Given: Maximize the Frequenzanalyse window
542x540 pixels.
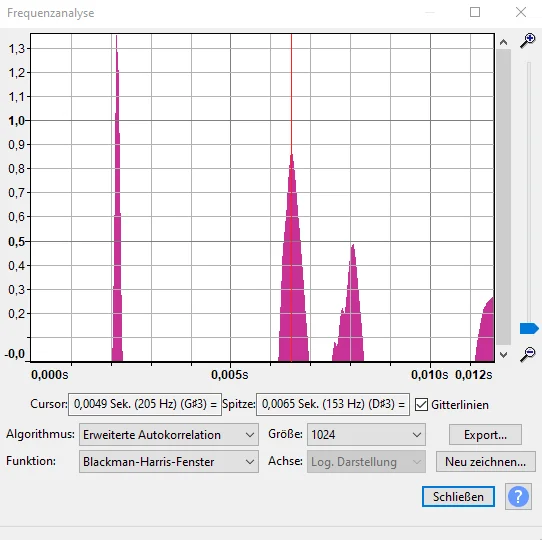Looking at the screenshot, I should pyautogui.click(x=475, y=12).
